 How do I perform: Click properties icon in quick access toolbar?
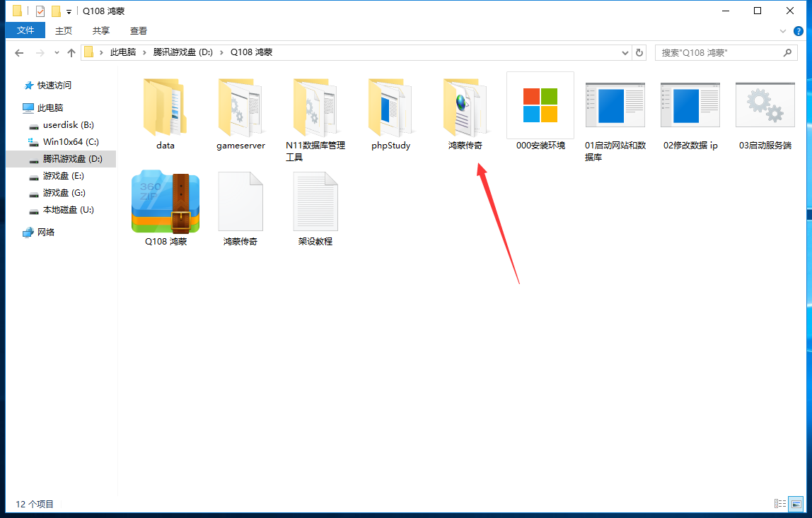coord(40,11)
